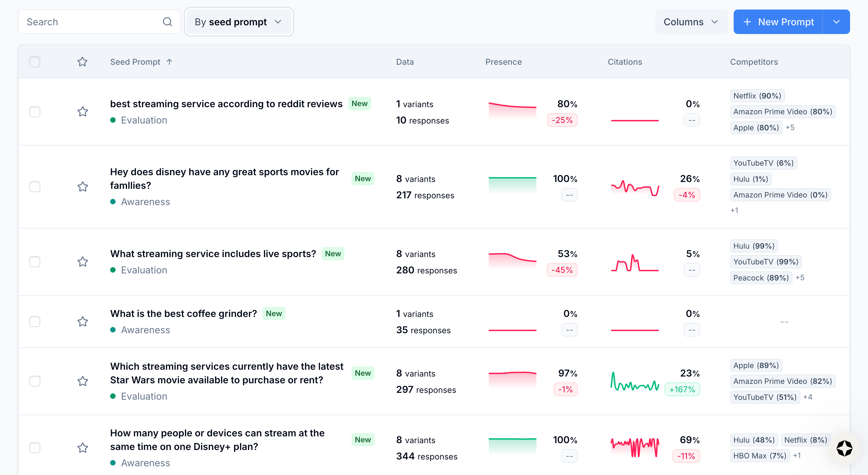This screenshot has height=475, width=868.
Task: Open the What streaming service includes live sports prompt
Action: tap(213, 254)
